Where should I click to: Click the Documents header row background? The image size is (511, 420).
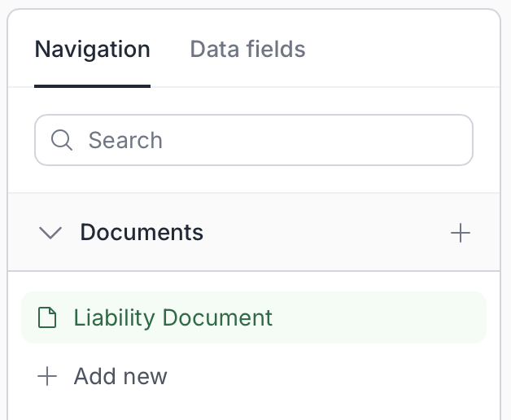tap(254, 232)
